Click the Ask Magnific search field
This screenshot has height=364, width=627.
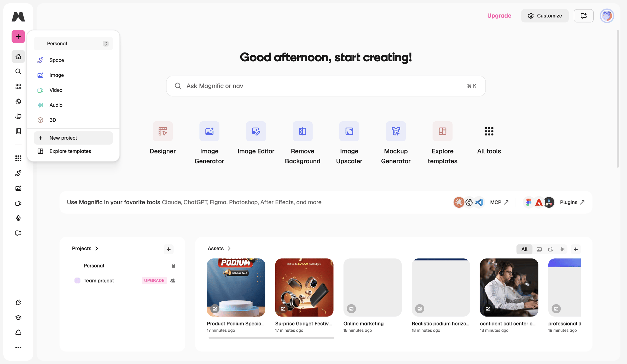pos(326,86)
